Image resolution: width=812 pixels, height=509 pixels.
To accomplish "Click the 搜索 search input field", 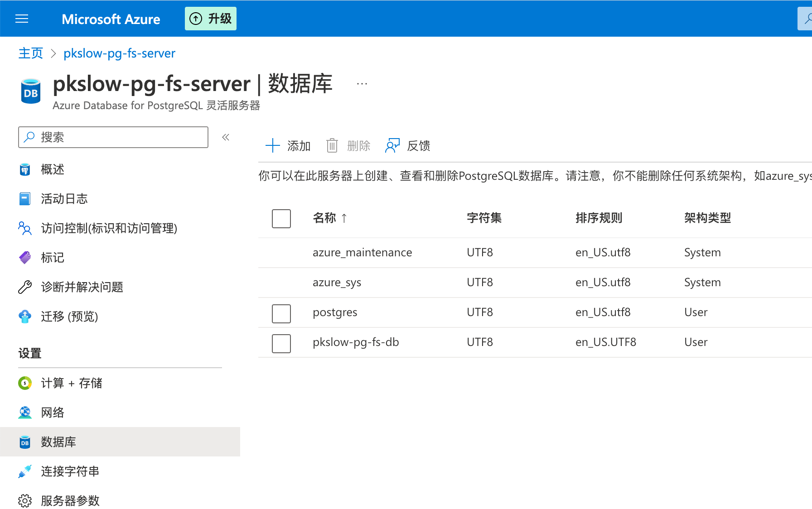I will coord(113,137).
